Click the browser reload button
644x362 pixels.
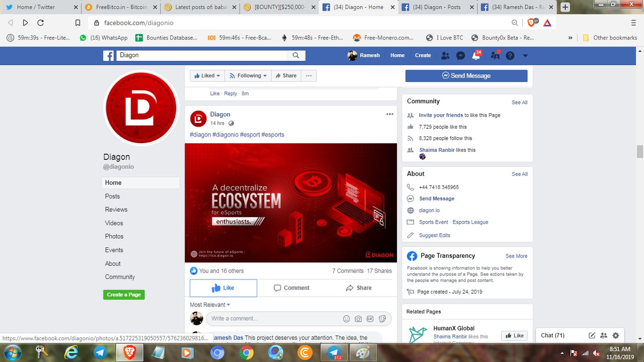coord(41,23)
